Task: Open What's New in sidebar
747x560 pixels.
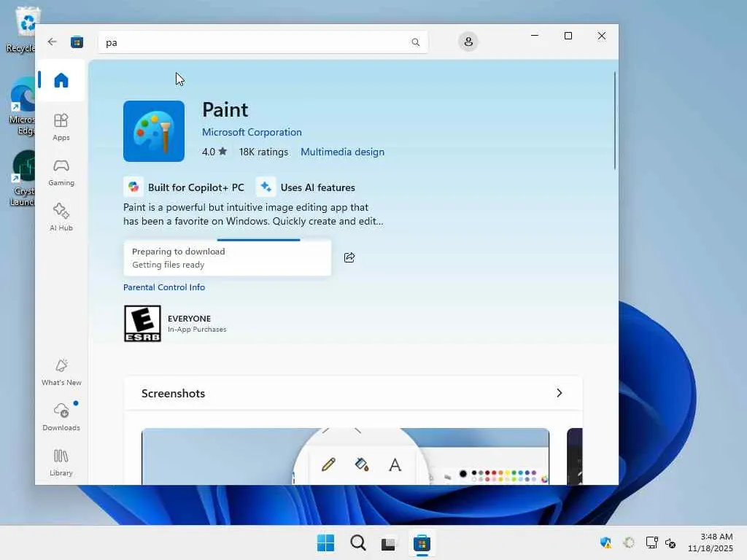Action: [x=61, y=372]
